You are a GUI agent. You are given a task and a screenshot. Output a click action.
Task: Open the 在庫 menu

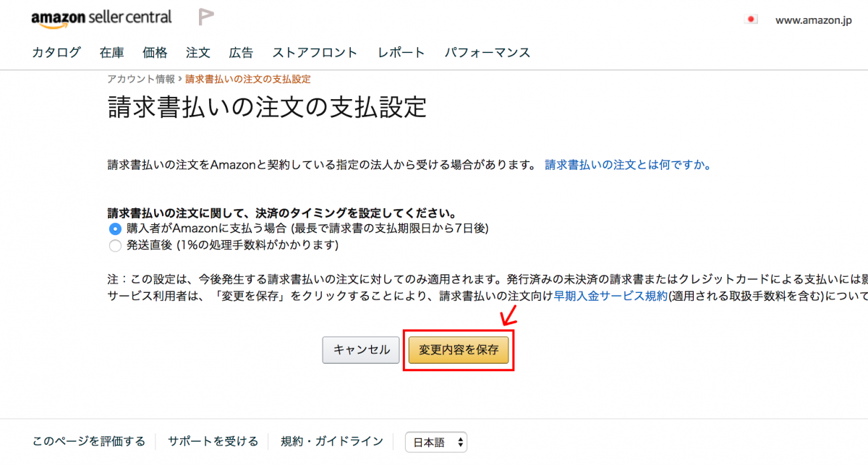point(112,52)
